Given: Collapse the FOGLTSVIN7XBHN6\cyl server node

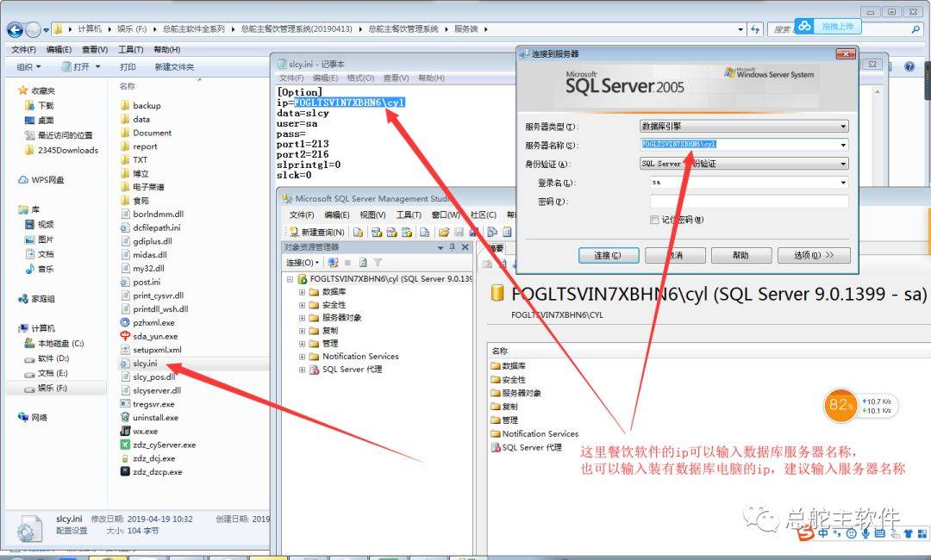Looking at the screenshot, I should pos(290,278).
